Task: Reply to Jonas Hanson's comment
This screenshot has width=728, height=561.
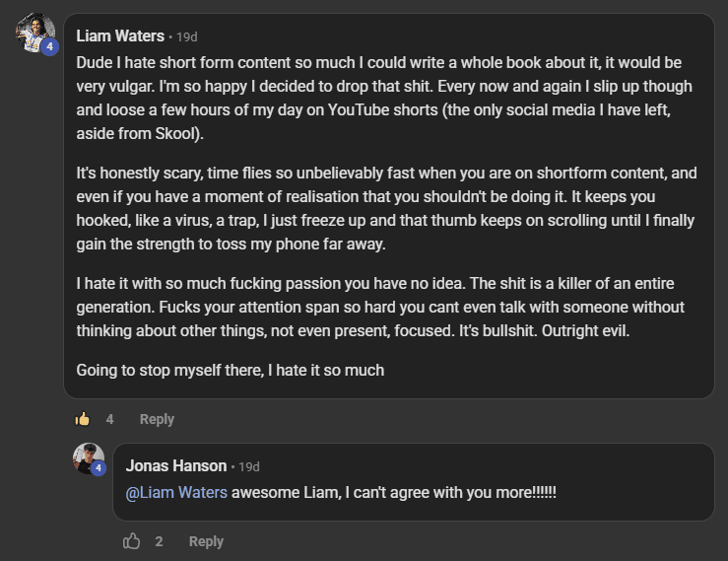Action: [206, 541]
